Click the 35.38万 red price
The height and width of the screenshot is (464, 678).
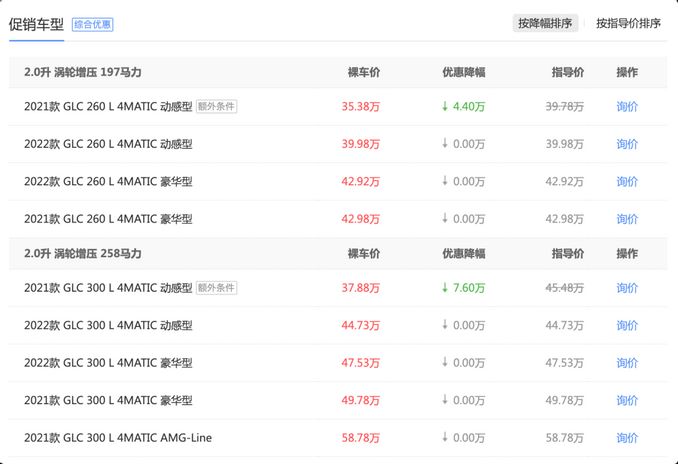click(360, 107)
